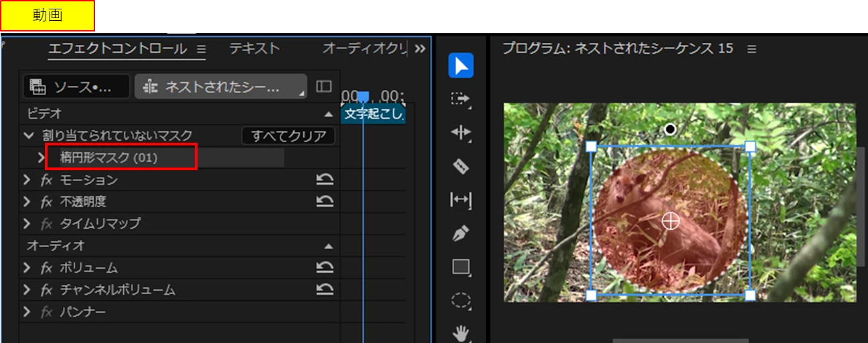Screen dimensions: 868x343
Task: Select the Hand tool
Action: pos(461,332)
